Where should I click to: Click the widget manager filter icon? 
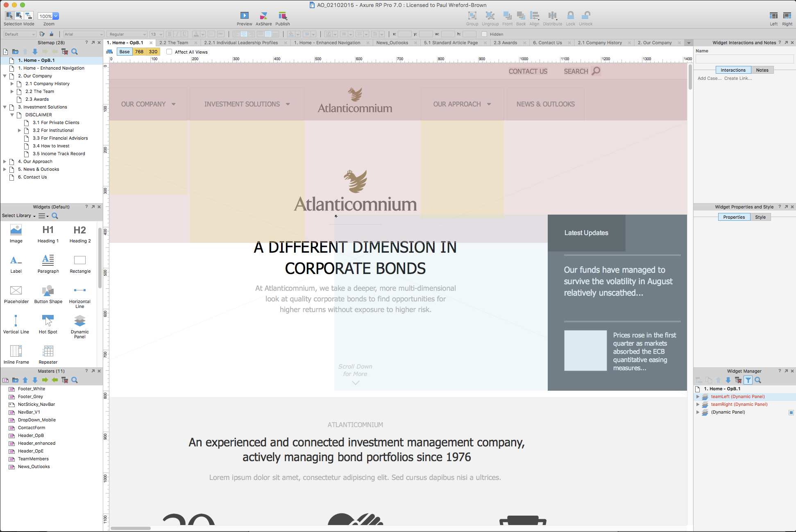coord(748,380)
